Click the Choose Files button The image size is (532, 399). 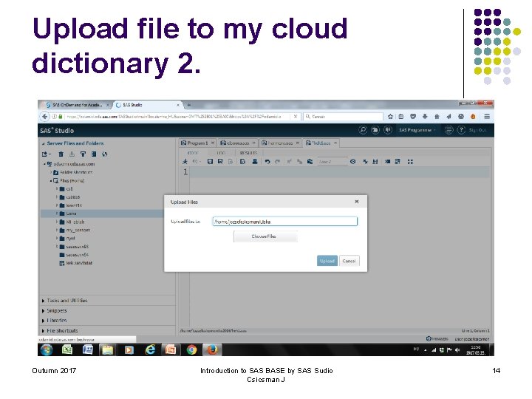(x=265, y=236)
